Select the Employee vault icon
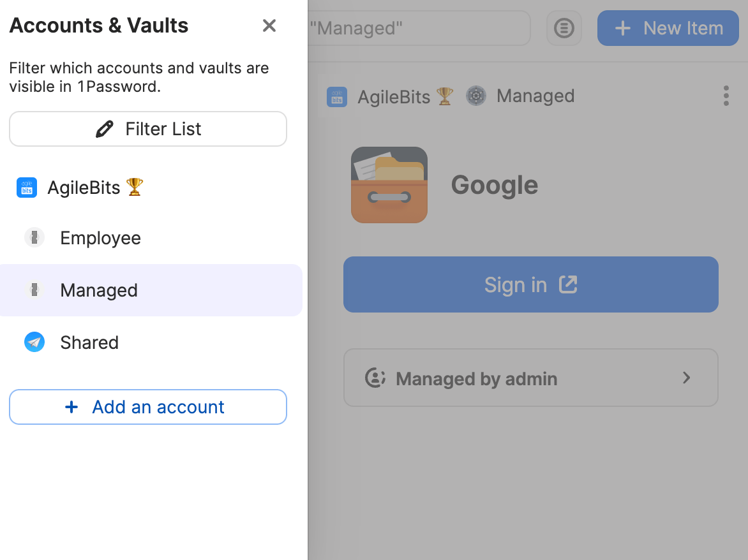Image resolution: width=748 pixels, height=560 pixels. click(34, 237)
